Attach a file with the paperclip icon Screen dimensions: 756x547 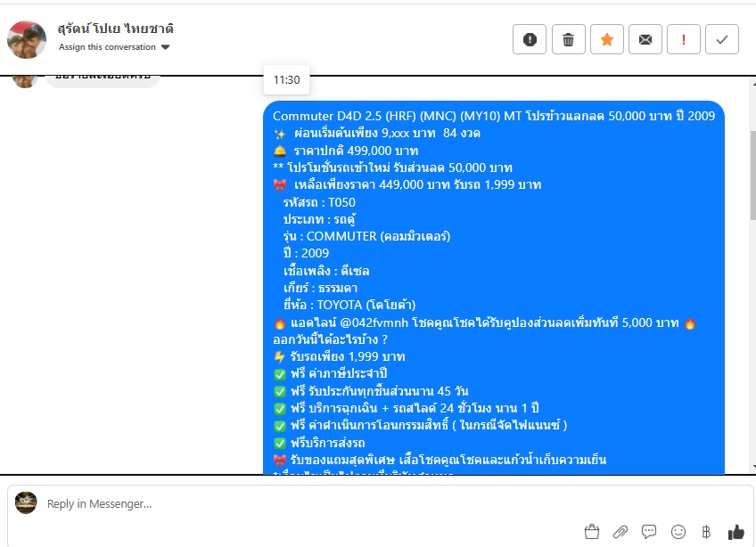tap(620, 532)
